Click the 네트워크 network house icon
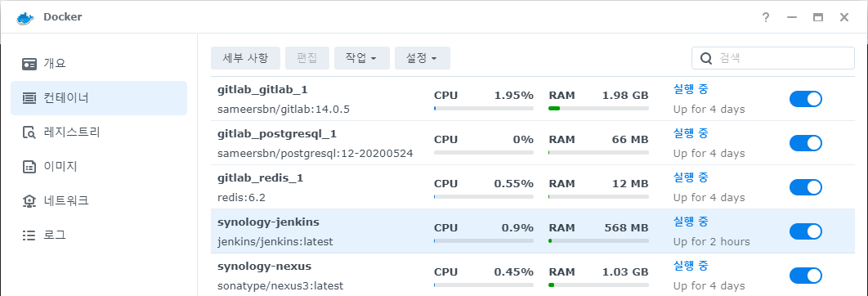 click(x=29, y=201)
